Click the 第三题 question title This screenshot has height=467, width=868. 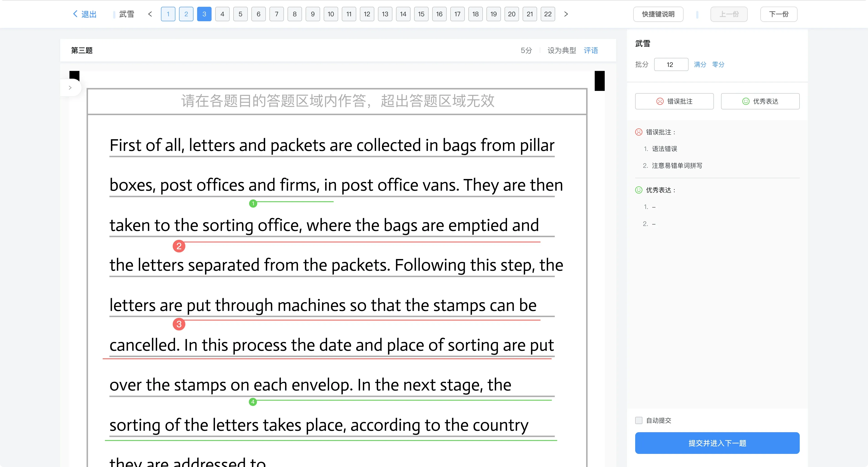[x=82, y=50]
